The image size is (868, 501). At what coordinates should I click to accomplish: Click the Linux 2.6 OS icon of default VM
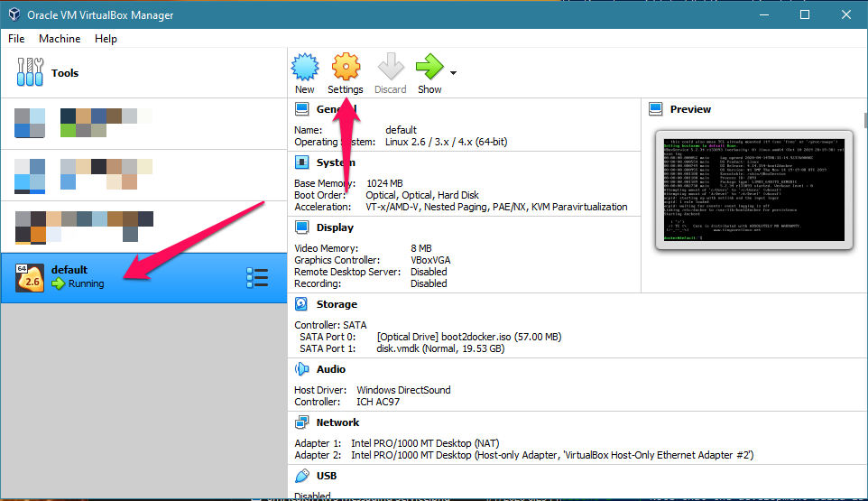tap(30, 278)
